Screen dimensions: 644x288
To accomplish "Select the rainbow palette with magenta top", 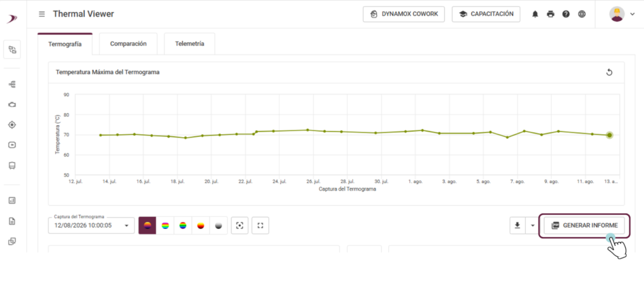I will coord(165,225).
